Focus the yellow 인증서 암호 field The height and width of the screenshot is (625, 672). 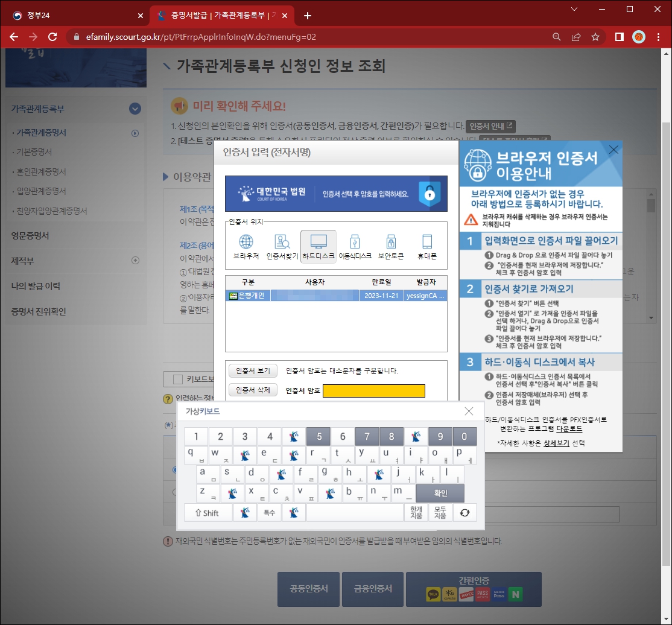[x=374, y=390]
